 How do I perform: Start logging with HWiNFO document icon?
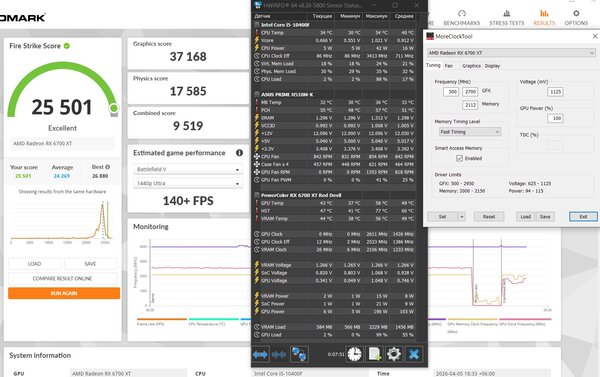374,354
